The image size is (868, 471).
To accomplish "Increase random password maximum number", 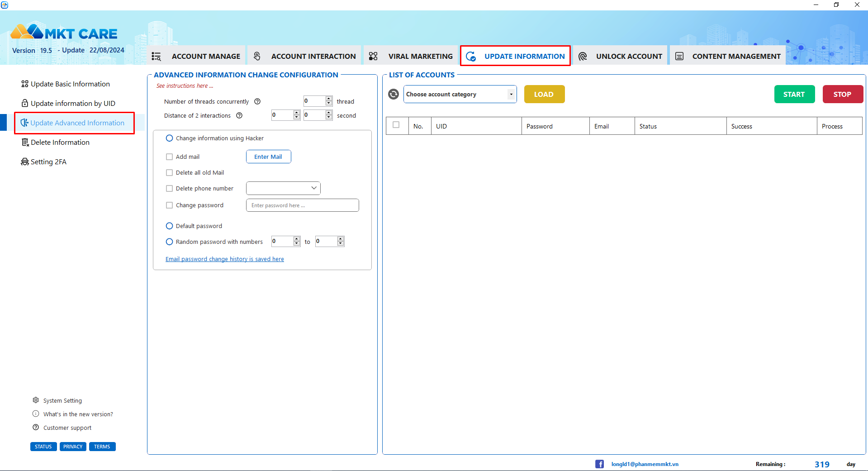I will click(x=341, y=238).
